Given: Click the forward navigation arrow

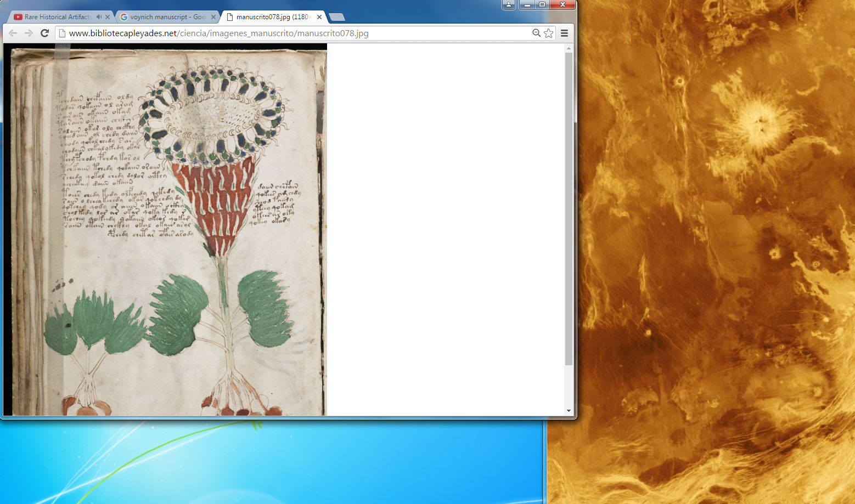Looking at the screenshot, I should click(29, 33).
